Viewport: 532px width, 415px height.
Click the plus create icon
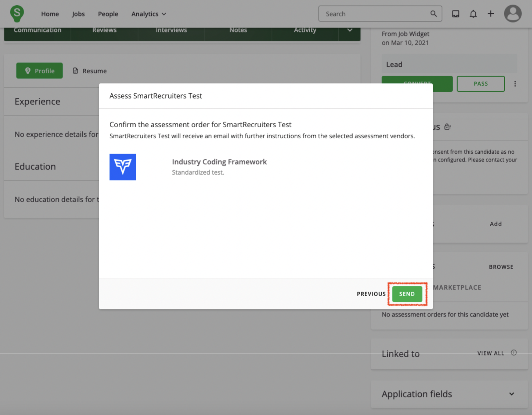[x=491, y=14]
